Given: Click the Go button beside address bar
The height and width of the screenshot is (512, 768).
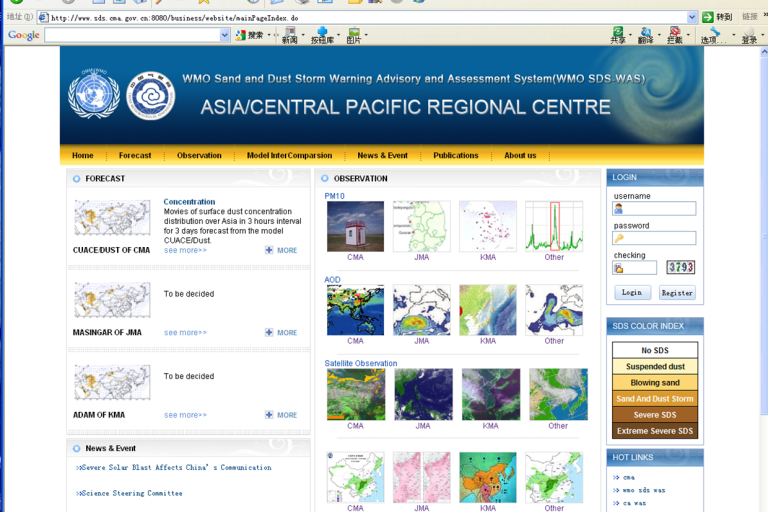Looking at the screenshot, I should coord(717,17).
